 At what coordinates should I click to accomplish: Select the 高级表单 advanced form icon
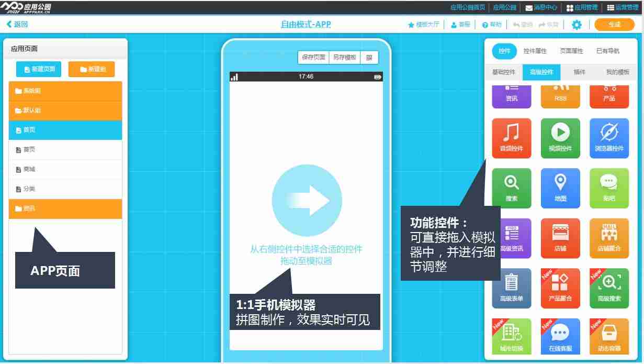(x=511, y=288)
